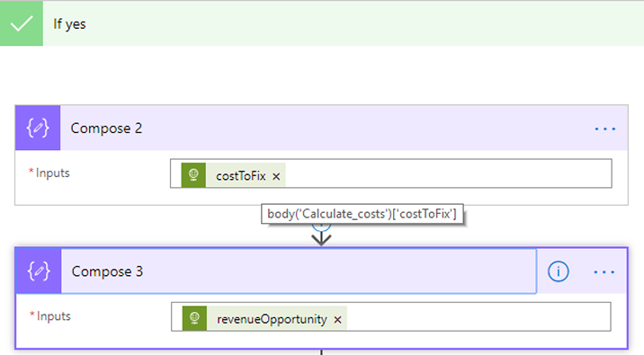This screenshot has height=355, width=644.
Task: Open the Compose 3 ellipsis menu
Action: point(604,272)
